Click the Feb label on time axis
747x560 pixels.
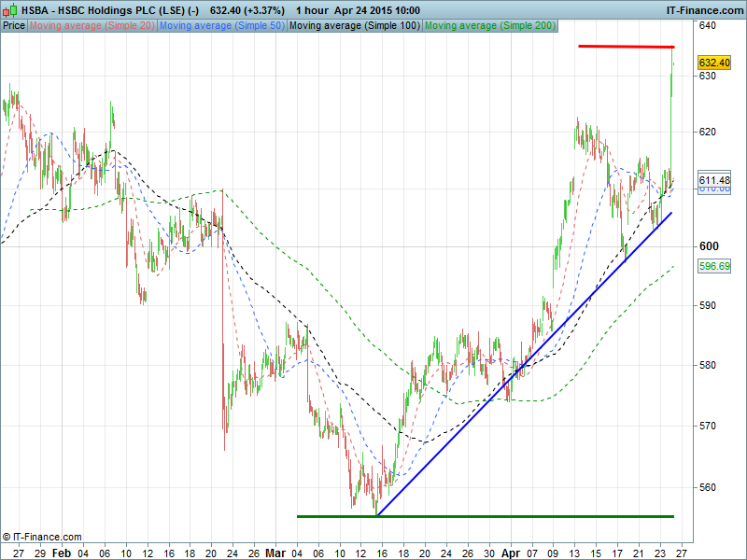(x=61, y=552)
